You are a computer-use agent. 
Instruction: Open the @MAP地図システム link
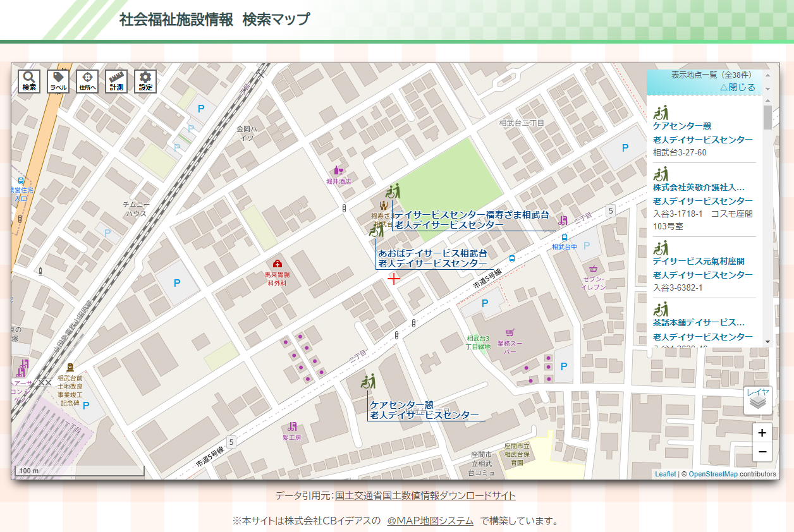point(430,521)
